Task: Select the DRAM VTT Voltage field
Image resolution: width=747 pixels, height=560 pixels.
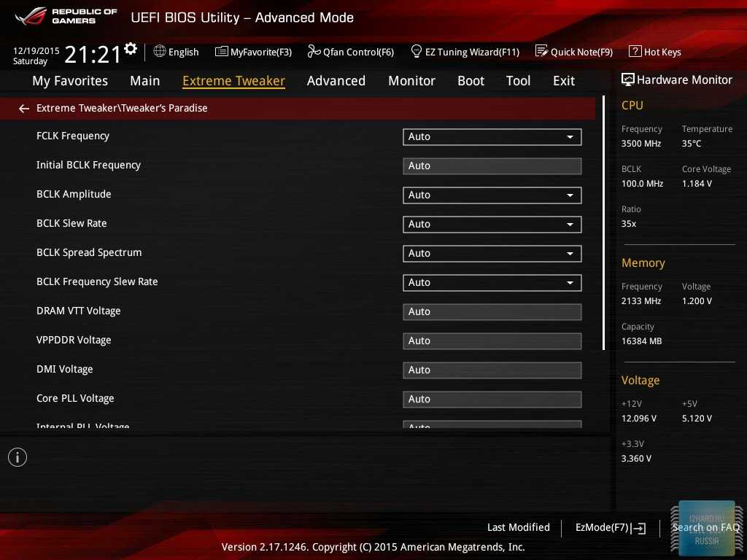Action: pos(492,312)
